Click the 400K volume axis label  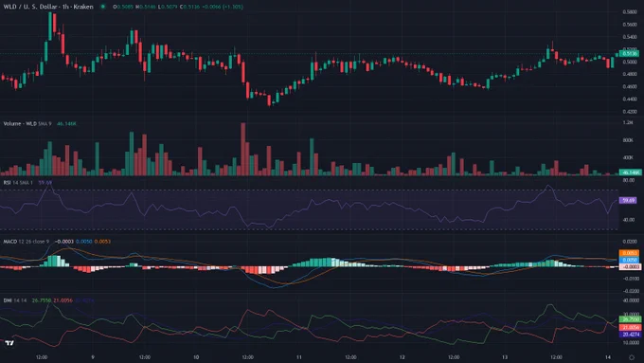(x=628, y=157)
